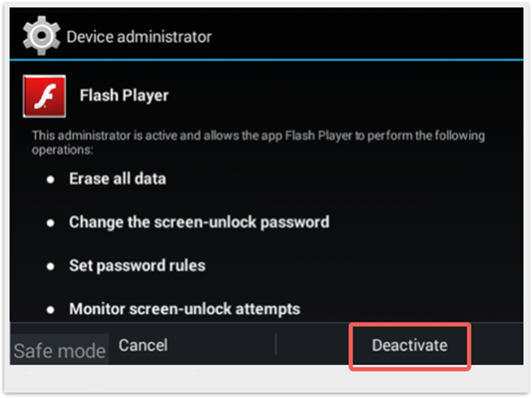The width and height of the screenshot is (532, 398).
Task: Tap the bullet beside Erase all data
Action: click(50, 180)
